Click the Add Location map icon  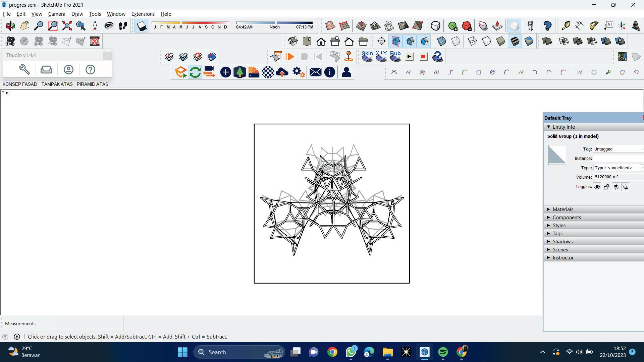pos(622,57)
